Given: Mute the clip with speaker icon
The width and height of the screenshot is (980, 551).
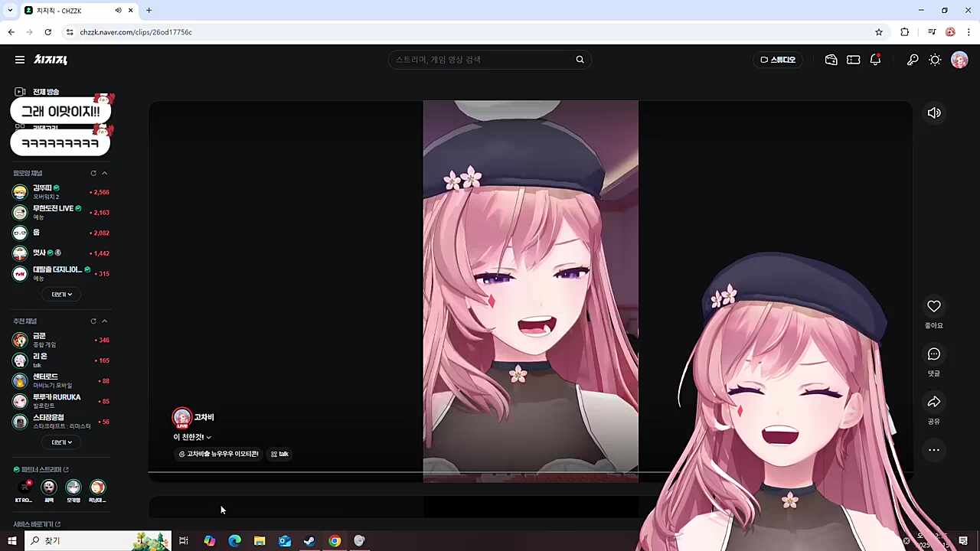Looking at the screenshot, I should 934,113.
